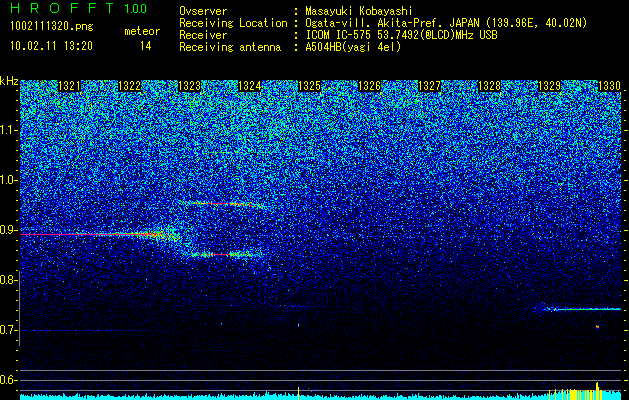The width and height of the screenshot is (629, 400).
Task: Click the 0.6 frequency axis label
Action: point(9,380)
